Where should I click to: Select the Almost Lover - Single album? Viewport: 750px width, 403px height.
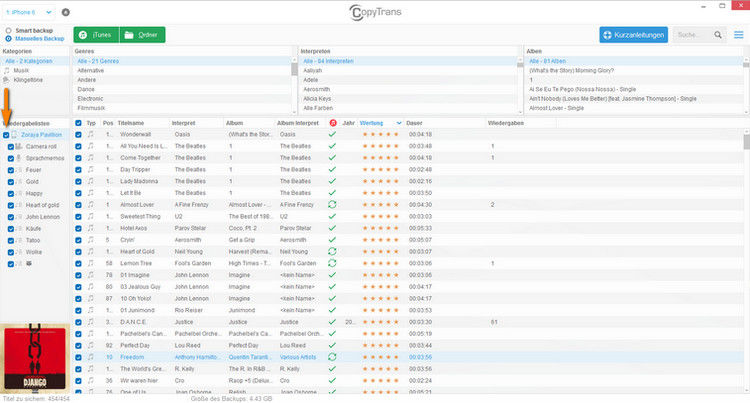(556, 108)
